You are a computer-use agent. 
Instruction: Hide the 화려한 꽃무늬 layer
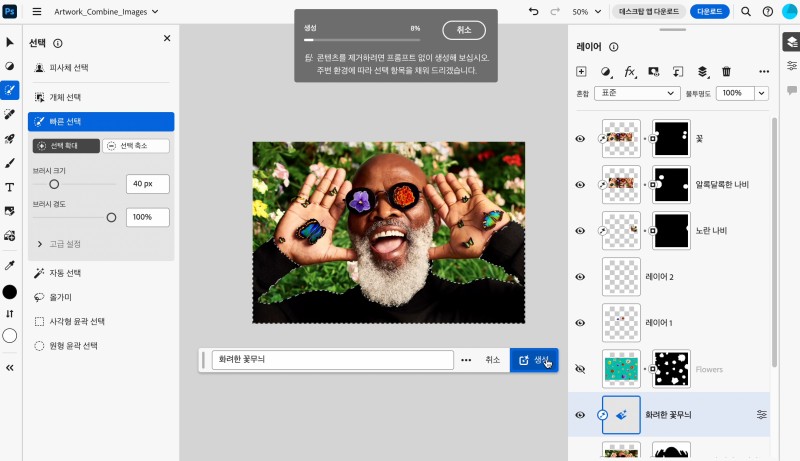coord(580,415)
